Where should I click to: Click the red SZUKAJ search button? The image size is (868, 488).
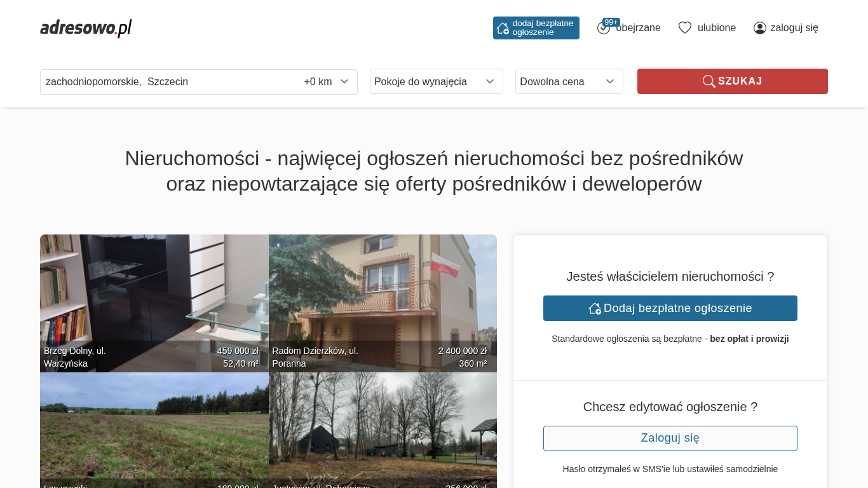[x=733, y=81]
